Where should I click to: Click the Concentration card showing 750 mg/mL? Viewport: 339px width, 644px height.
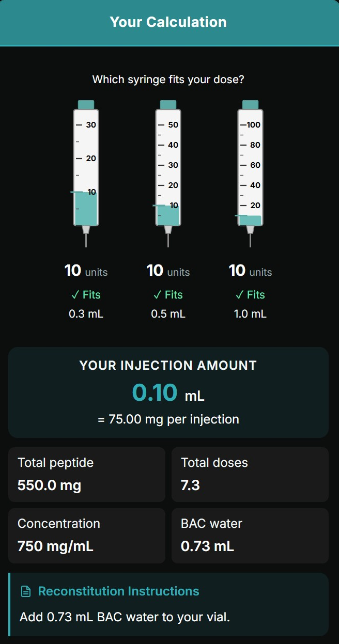click(x=86, y=536)
